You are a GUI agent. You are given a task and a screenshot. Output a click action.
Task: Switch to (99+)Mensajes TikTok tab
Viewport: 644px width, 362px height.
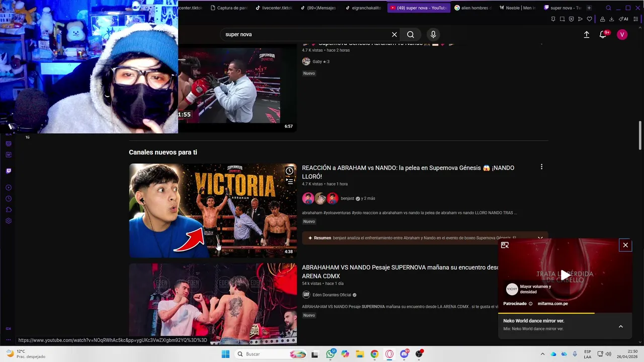[318, 8]
